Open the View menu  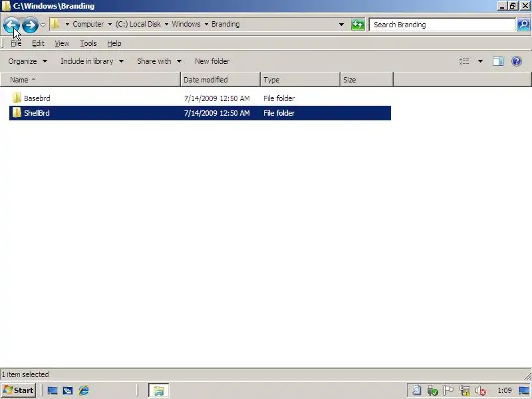(x=62, y=43)
